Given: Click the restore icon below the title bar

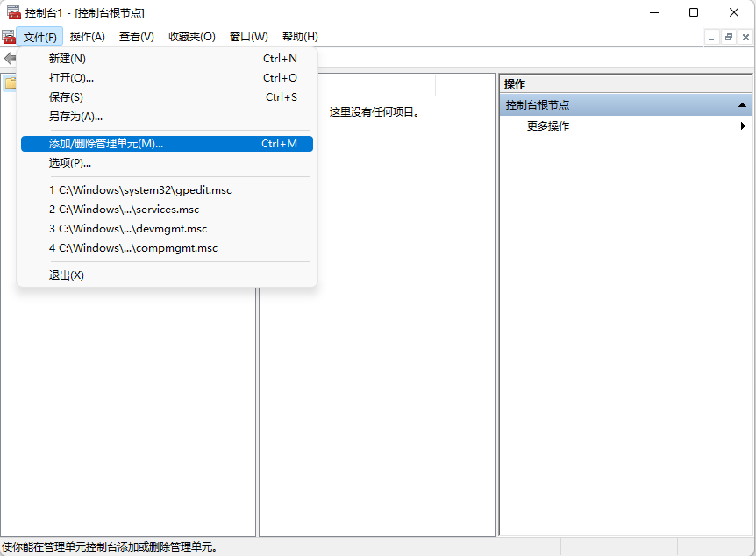Looking at the screenshot, I should click(x=729, y=37).
